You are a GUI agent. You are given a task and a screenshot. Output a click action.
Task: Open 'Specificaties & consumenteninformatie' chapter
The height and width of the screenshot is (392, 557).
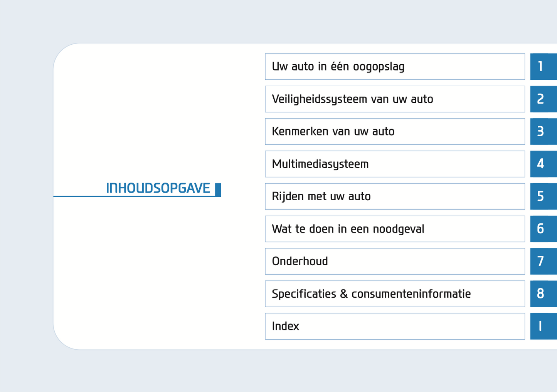click(395, 294)
